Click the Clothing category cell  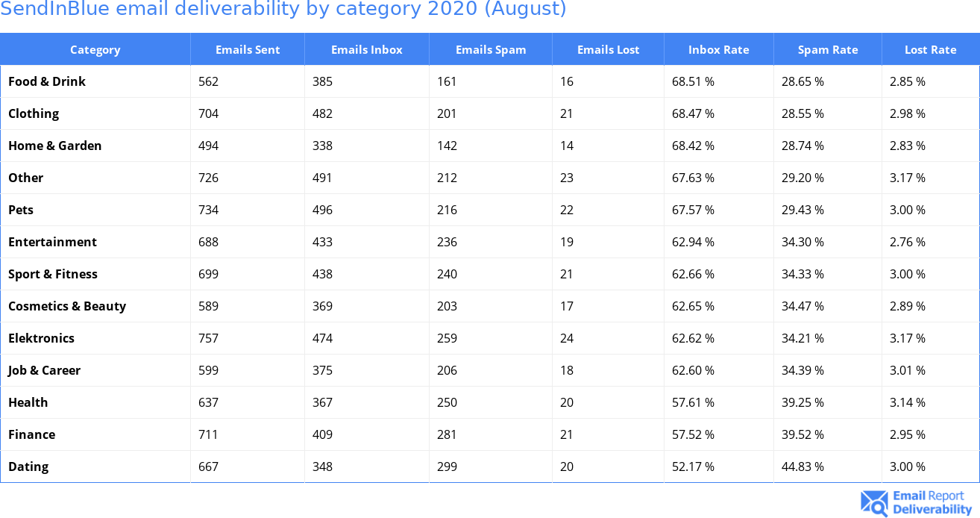click(x=34, y=113)
